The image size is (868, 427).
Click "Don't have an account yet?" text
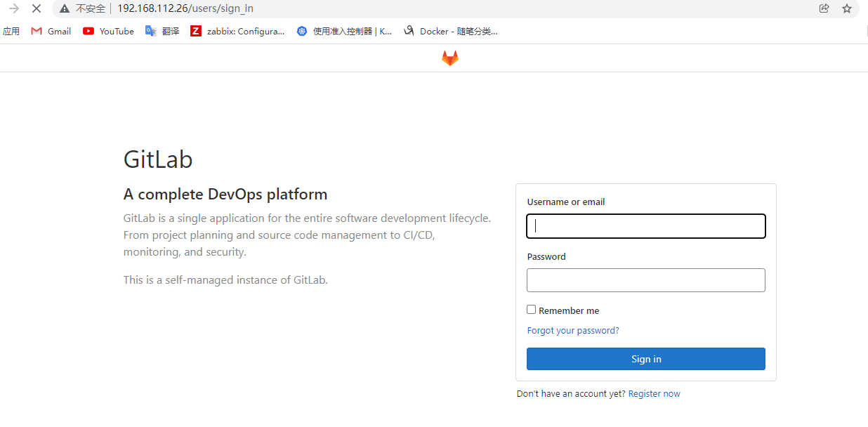[x=571, y=394]
